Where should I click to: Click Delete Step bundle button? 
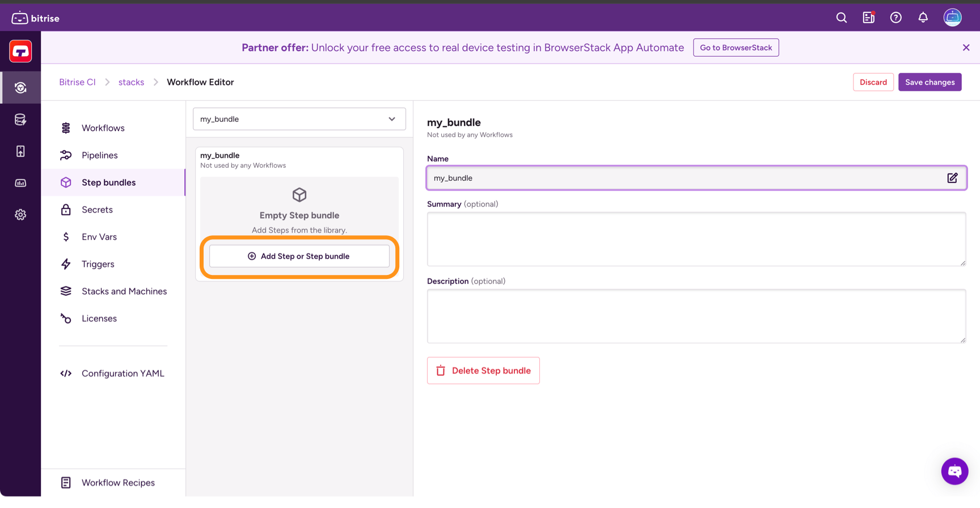click(x=483, y=371)
